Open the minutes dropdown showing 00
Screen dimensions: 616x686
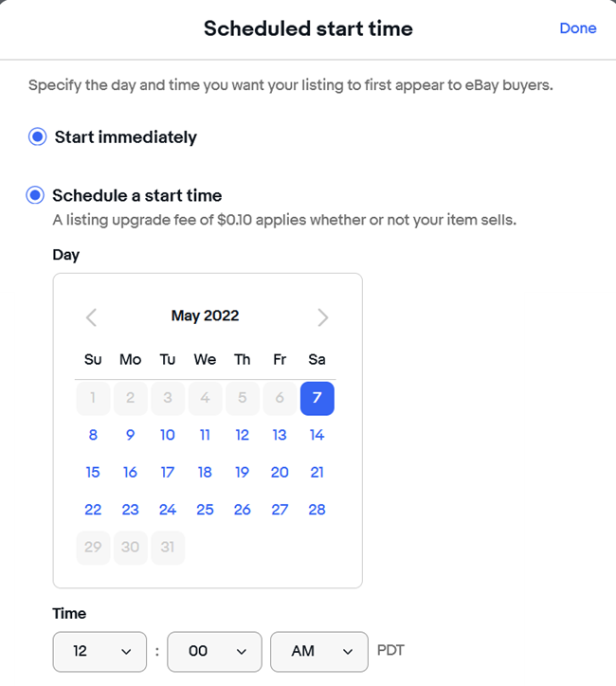(214, 652)
